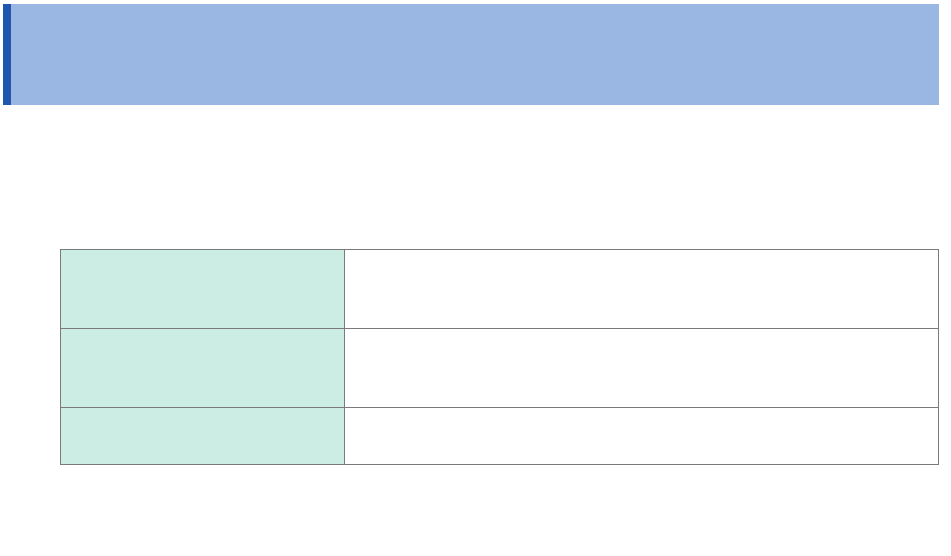Click the middle white table cell
Image resolution: width=951 pixels, height=556 pixels.
(641, 368)
